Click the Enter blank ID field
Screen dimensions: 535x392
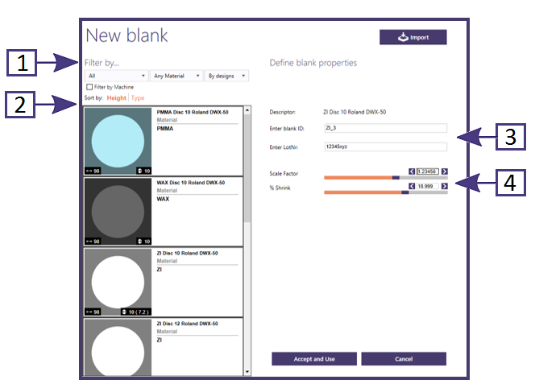(386, 128)
